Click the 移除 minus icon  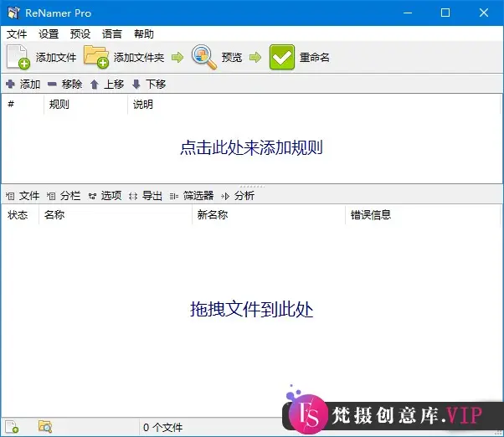pos(52,85)
